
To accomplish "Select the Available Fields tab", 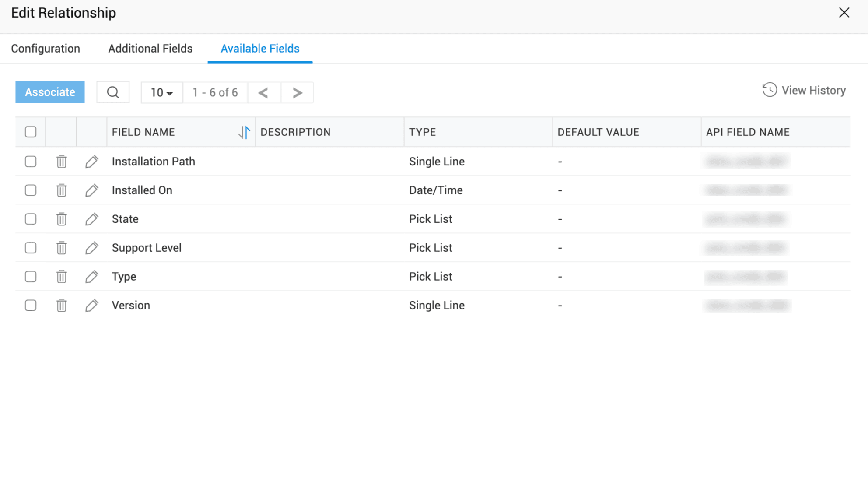I will 260,49.
